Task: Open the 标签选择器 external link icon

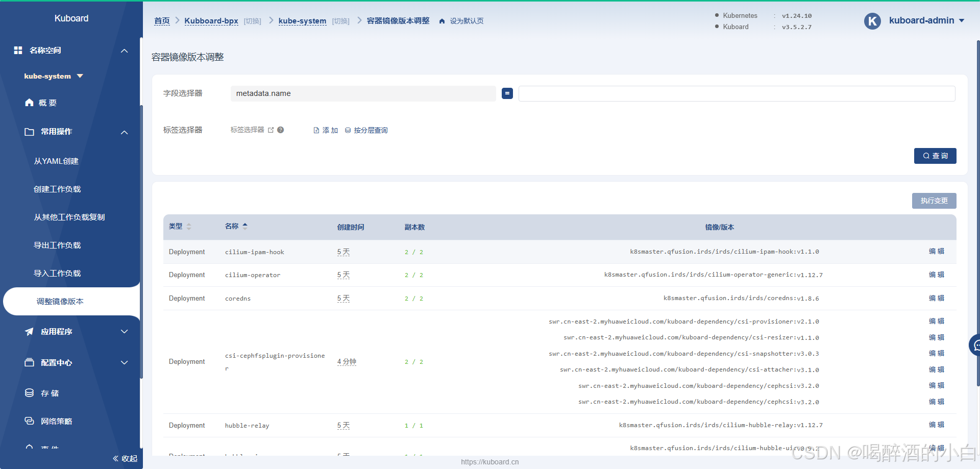Action: [x=271, y=130]
